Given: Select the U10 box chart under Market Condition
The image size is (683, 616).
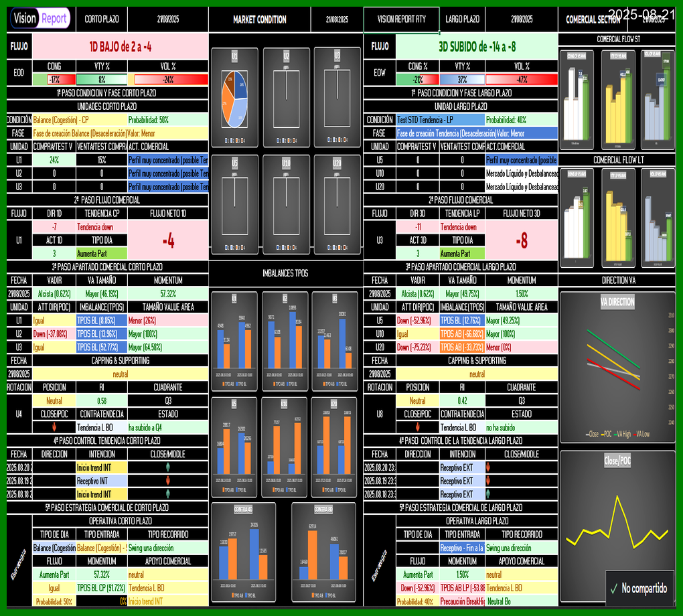Looking at the screenshot, I should [286, 204].
